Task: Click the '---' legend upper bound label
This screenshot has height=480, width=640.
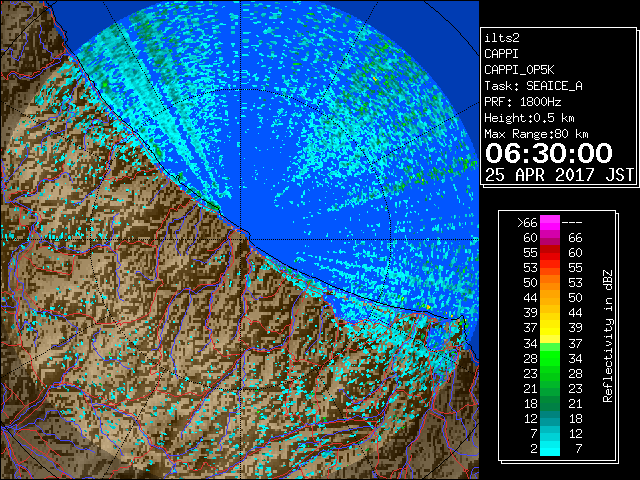Action: coord(572,223)
